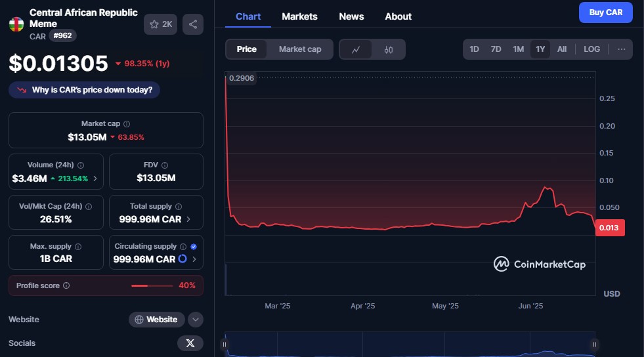
Task: Switch chart to Market cap mode
Action: pos(300,49)
